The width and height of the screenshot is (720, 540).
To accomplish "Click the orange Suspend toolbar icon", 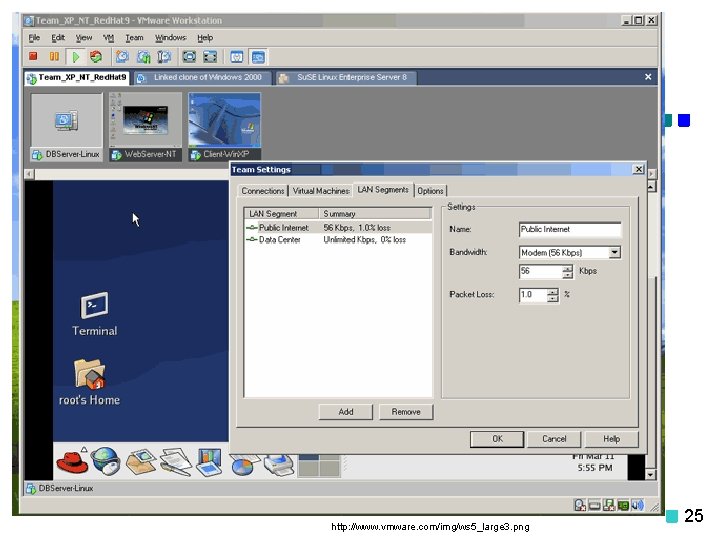I will (54, 56).
